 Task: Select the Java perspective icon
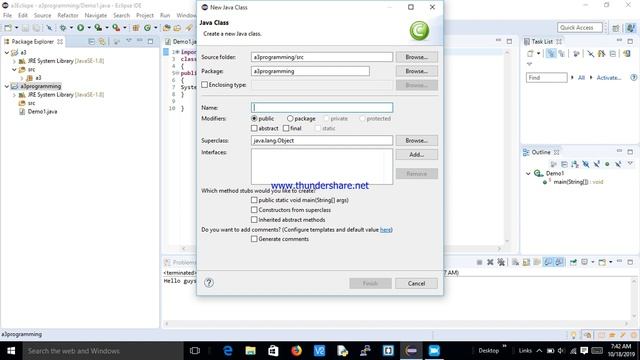631,28
